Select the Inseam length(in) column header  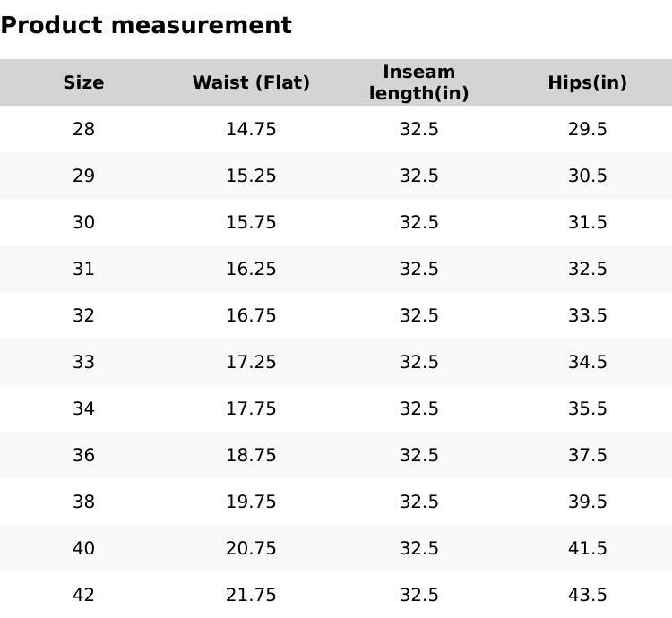(418, 82)
